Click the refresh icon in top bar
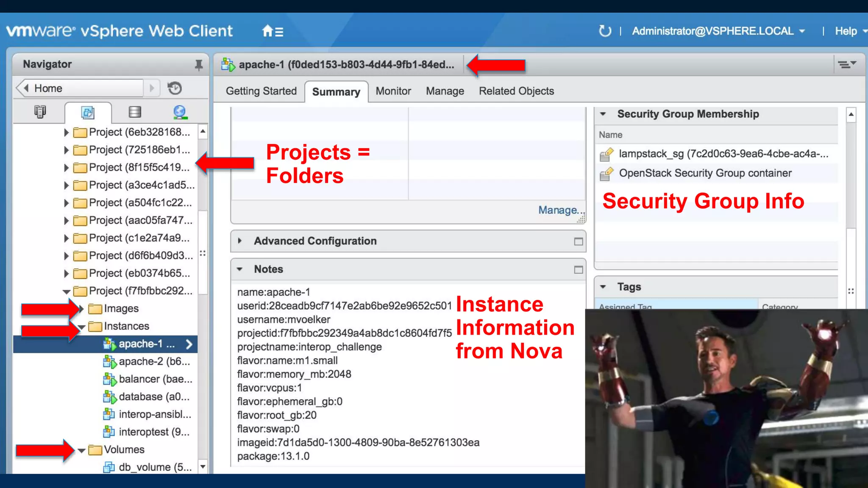The image size is (868, 488). (x=605, y=31)
